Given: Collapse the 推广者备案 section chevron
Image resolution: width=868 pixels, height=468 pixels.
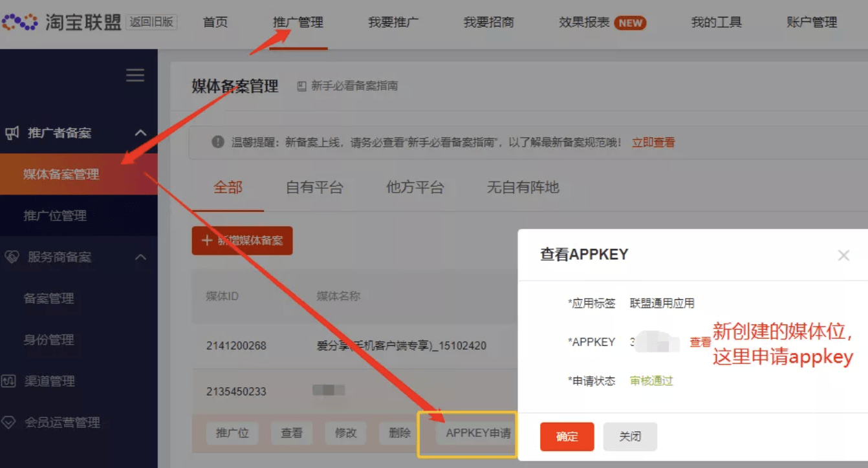Looking at the screenshot, I should pyautogui.click(x=140, y=133).
